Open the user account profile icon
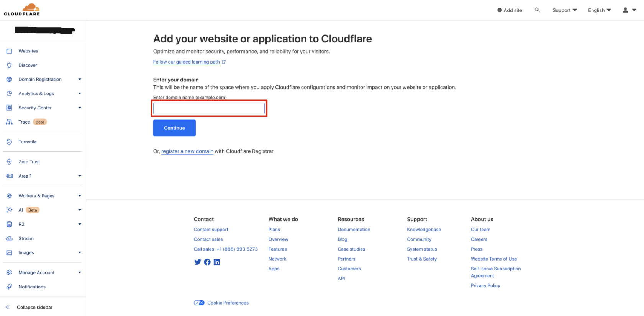Screen dimensions: 644x316 pyautogui.click(x=625, y=10)
